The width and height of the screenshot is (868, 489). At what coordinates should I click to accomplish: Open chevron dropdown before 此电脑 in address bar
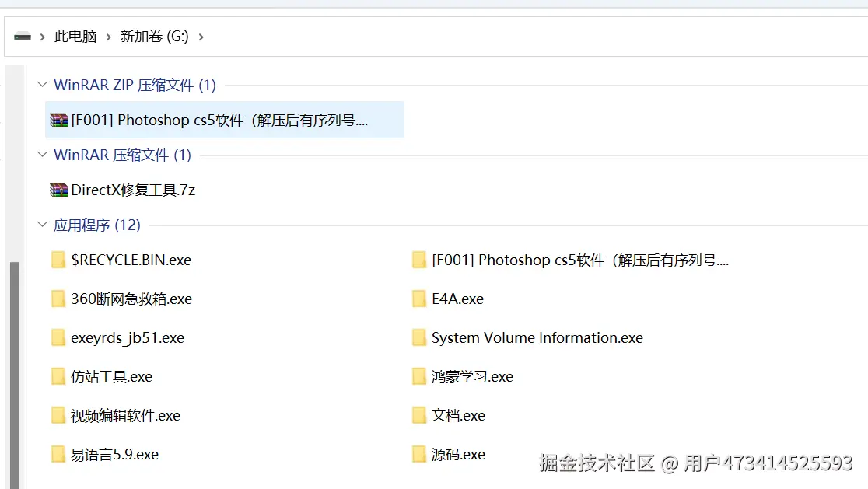[42, 37]
